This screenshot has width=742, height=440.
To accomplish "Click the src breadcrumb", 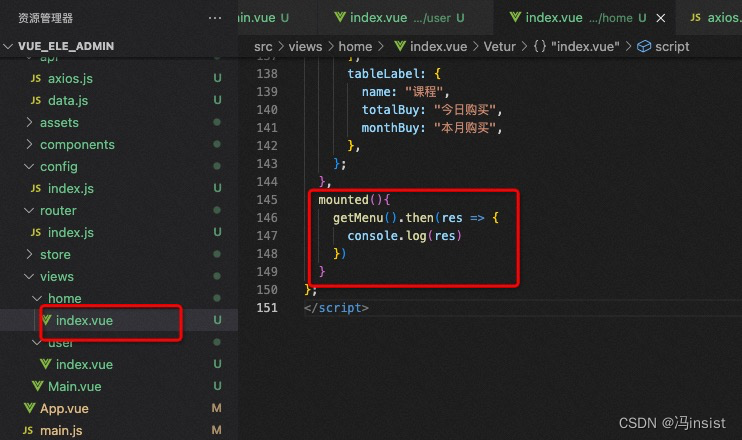I will click(263, 46).
